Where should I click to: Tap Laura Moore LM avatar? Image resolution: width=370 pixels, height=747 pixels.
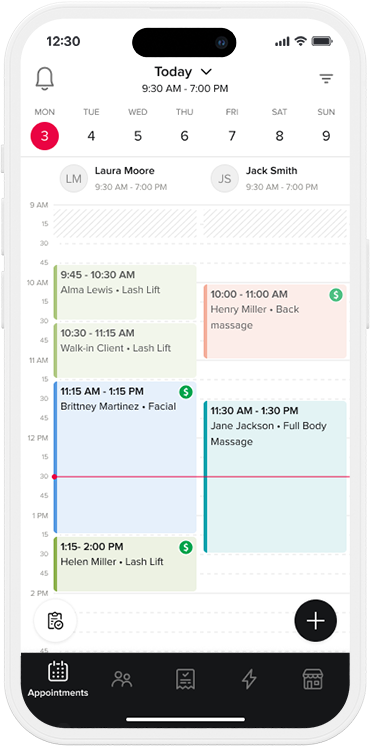pos(74,179)
